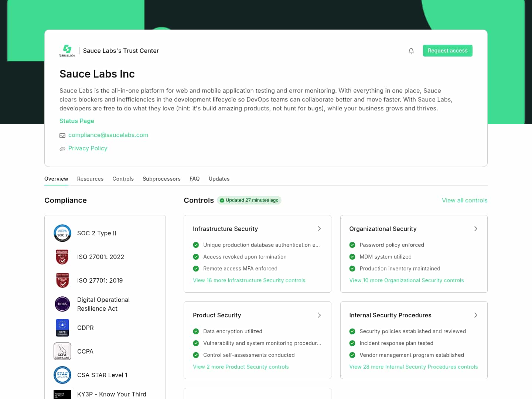Open the Subprocessors tab

161,179
